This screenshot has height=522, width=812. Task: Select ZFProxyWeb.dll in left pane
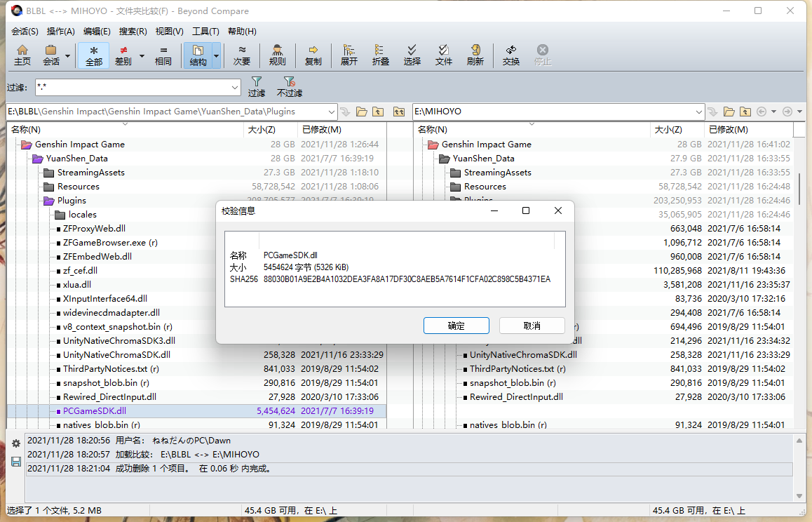pos(94,229)
